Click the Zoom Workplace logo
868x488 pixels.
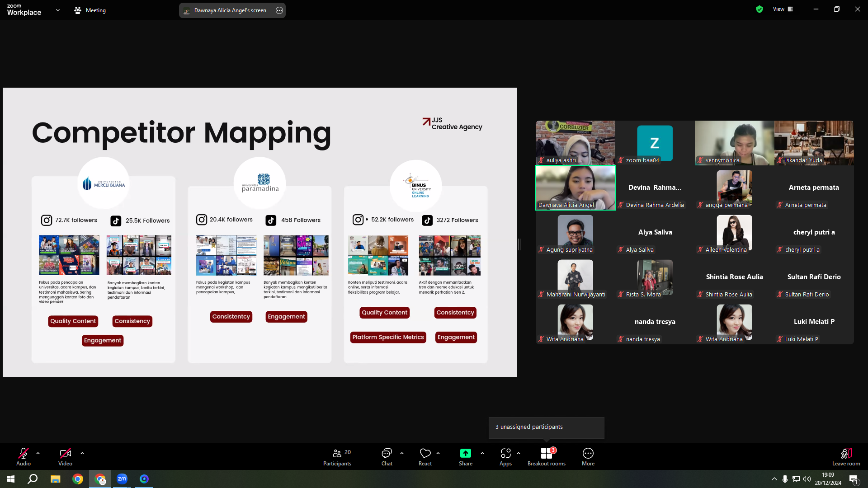click(24, 10)
